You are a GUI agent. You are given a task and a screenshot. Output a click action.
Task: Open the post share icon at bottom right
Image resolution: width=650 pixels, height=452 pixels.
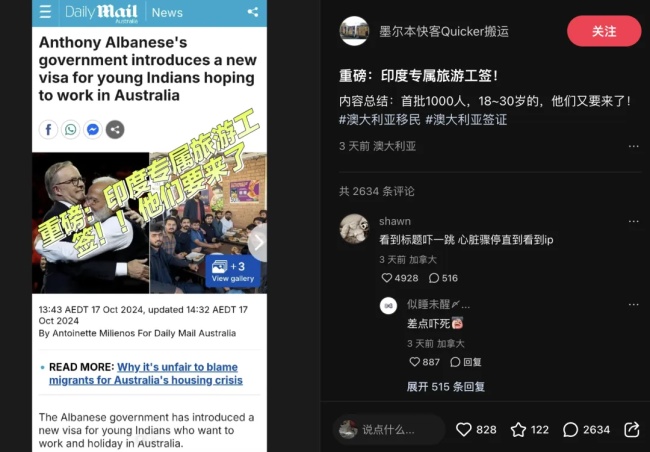click(x=632, y=430)
